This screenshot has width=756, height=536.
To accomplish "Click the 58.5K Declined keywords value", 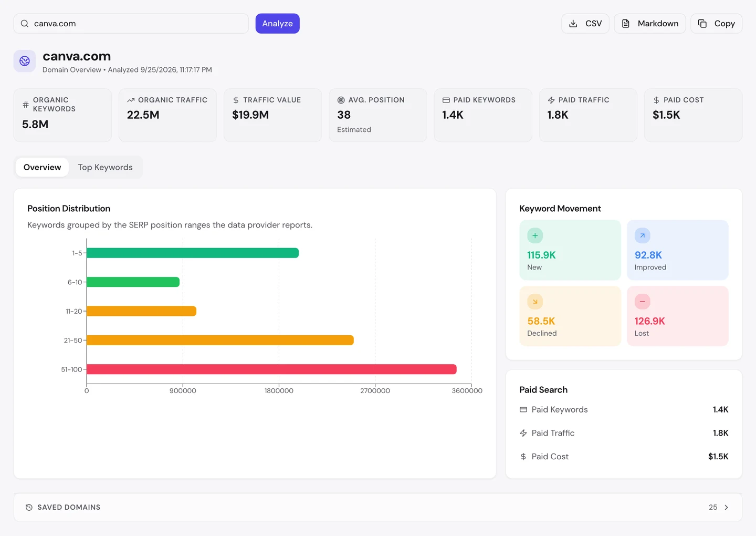I will 541,321.
